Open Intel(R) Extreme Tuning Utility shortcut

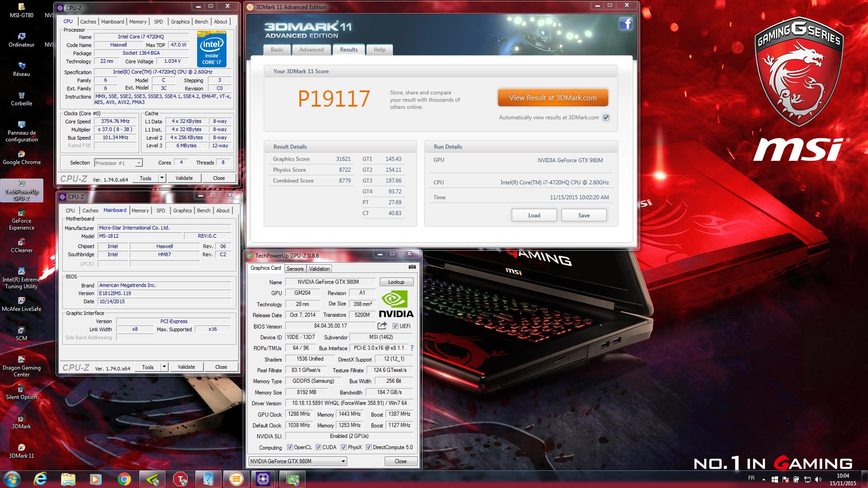21,278
